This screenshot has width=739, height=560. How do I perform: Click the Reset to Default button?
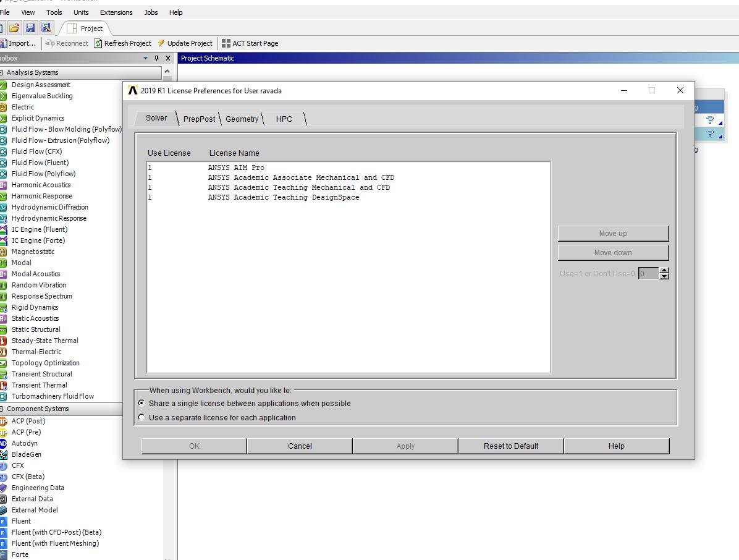pos(511,446)
